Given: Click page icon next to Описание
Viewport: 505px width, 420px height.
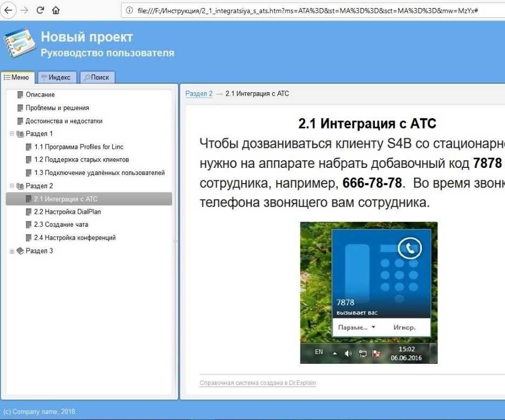Looking at the screenshot, I should tap(21, 94).
